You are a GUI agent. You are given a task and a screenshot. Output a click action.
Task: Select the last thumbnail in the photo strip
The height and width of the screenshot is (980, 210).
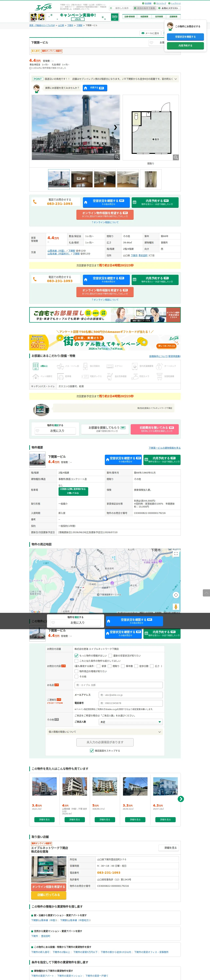150,179
